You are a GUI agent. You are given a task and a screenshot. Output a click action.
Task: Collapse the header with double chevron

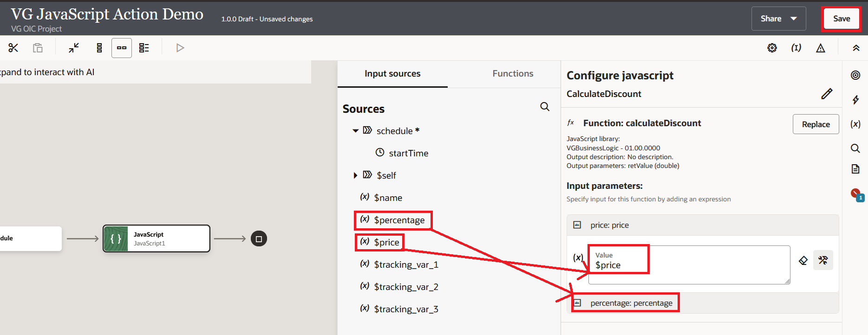[x=856, y=48]
